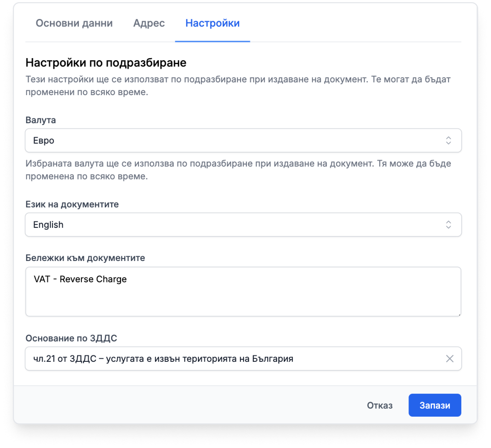
Task: Click the chevron arrows in the English language selector
Action: click(x=448, y=225)
